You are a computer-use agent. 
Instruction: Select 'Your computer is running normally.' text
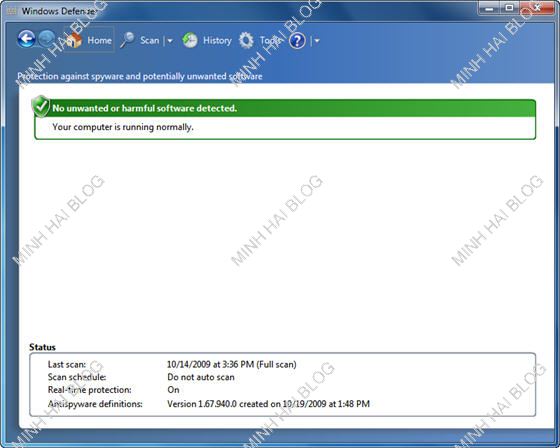123,127
